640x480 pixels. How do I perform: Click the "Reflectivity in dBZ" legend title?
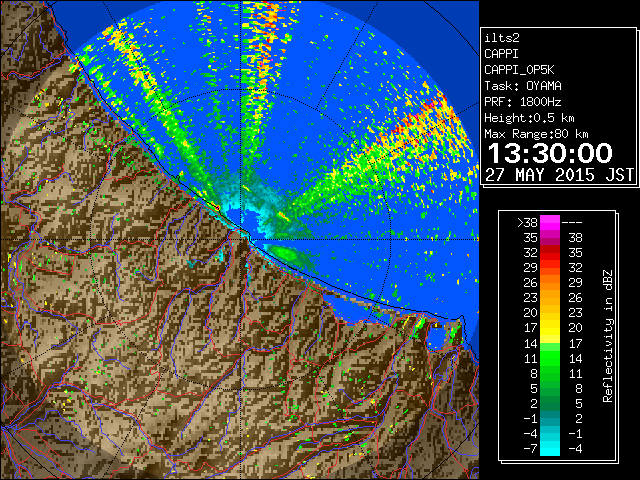click(x=608, y=336)
